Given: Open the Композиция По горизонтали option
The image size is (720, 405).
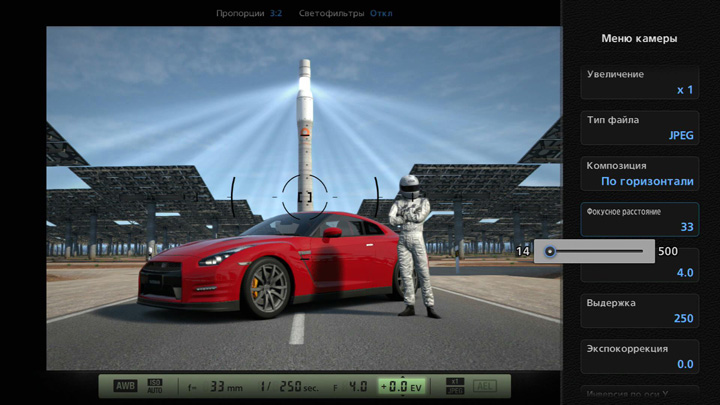Looking at the screenshot, I should click(x=640, y=173).
